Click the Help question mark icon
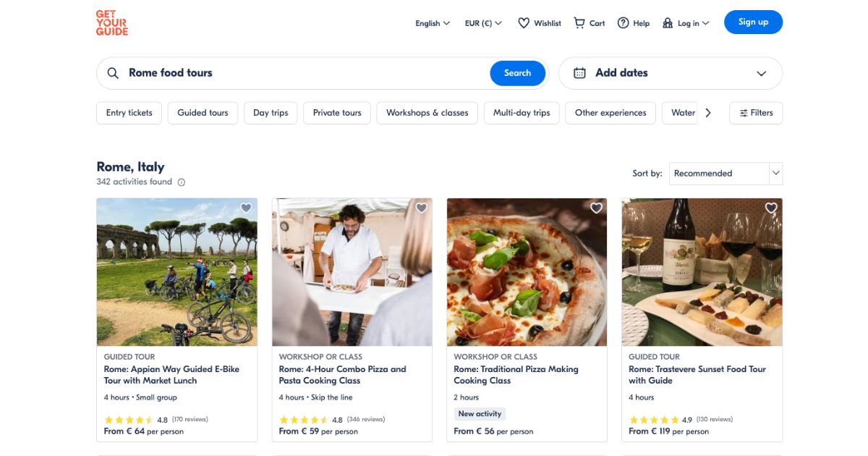 coord(623,23)
